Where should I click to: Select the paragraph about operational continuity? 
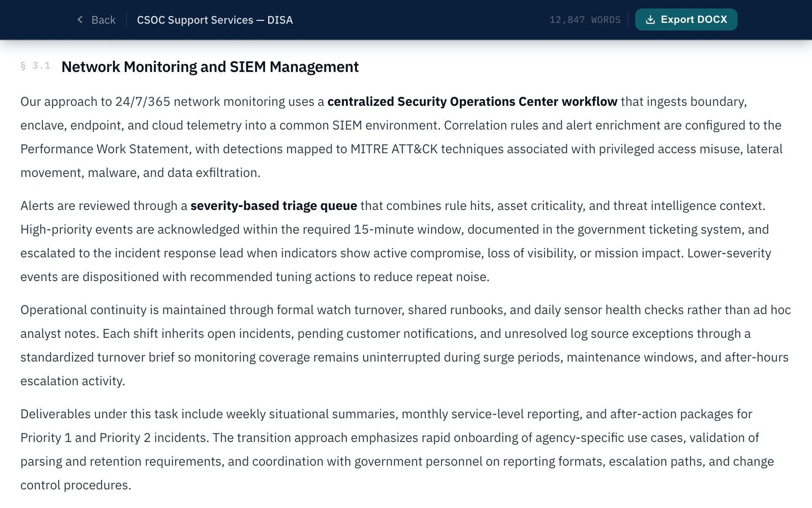381,345
